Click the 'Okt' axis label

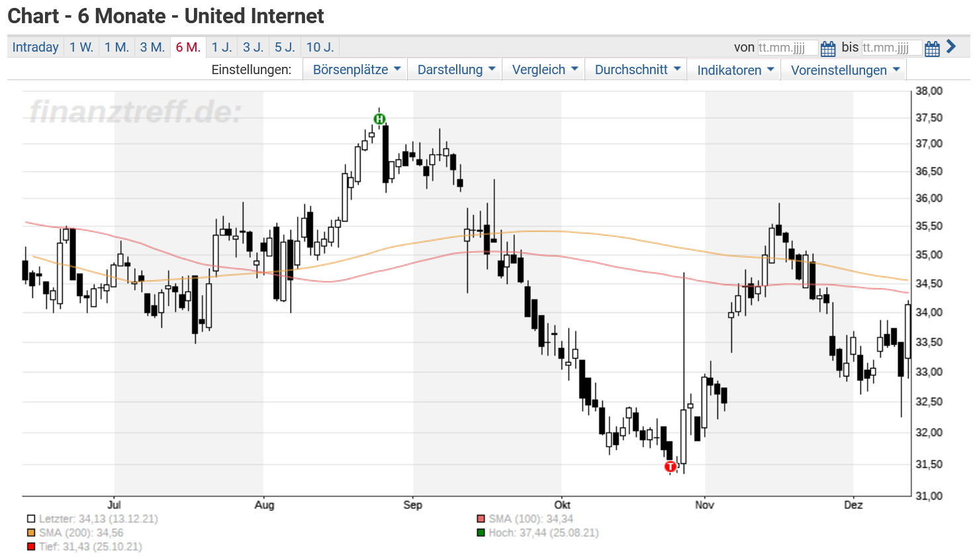pyautogui.click(x=562, y=505)
